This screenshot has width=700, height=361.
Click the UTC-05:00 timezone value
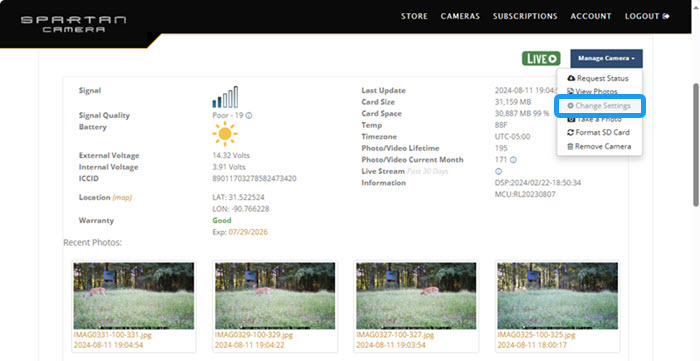[512, 137]
